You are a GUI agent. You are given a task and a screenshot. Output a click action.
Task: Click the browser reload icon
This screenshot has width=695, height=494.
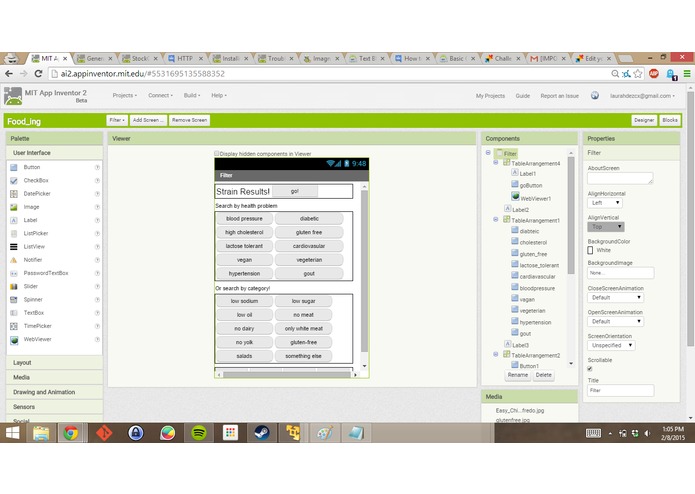tap(39, 74)
